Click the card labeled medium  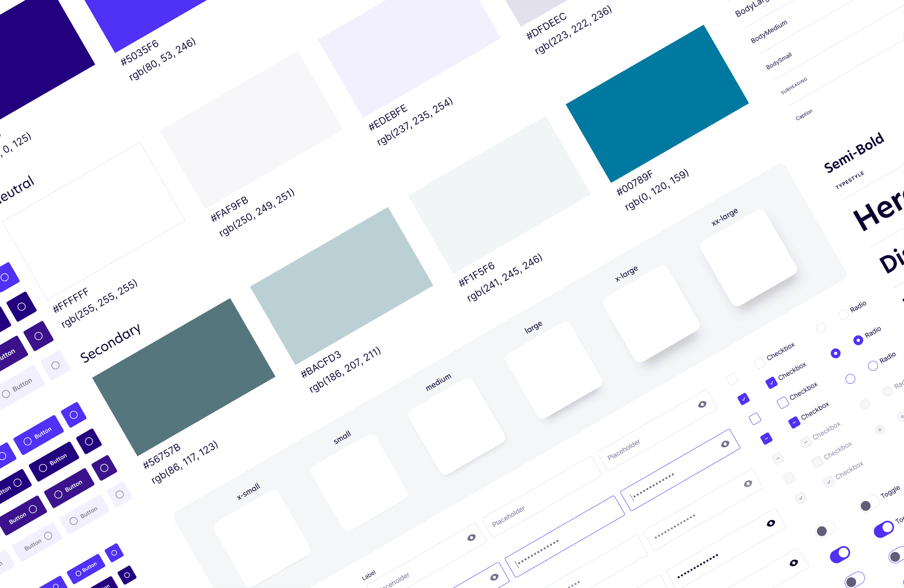point(456,426)
